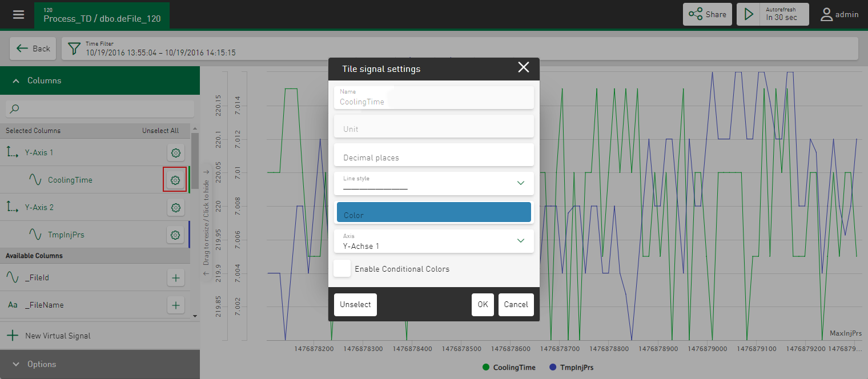Open CoolingTime signal gear settings
This screenshot has height=379, width=868.
(x=175, y=180)
